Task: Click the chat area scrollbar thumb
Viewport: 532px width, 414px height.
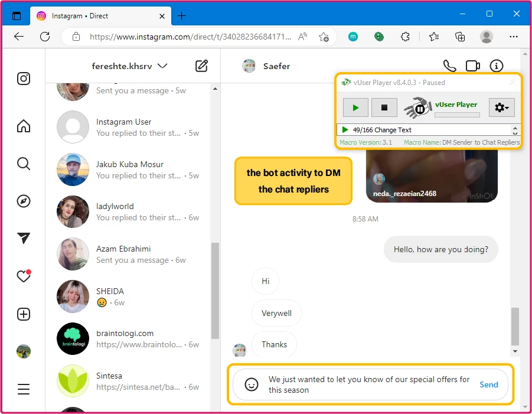Action: pos(515,326)
